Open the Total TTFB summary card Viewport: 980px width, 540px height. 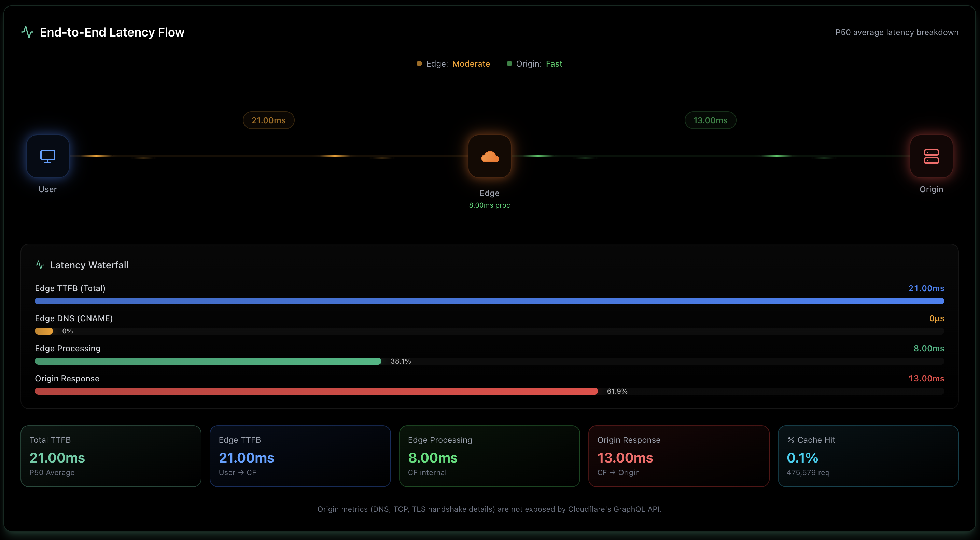click(111, 456)
